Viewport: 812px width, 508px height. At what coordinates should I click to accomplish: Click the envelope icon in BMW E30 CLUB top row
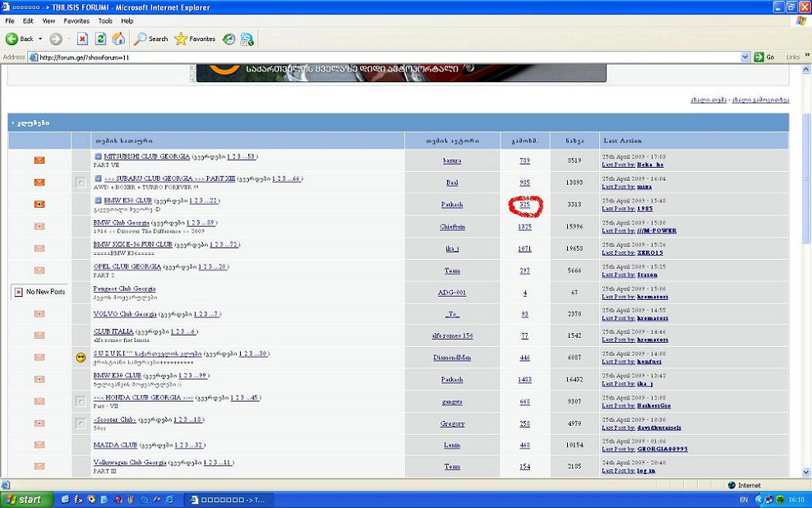[39, 204]
